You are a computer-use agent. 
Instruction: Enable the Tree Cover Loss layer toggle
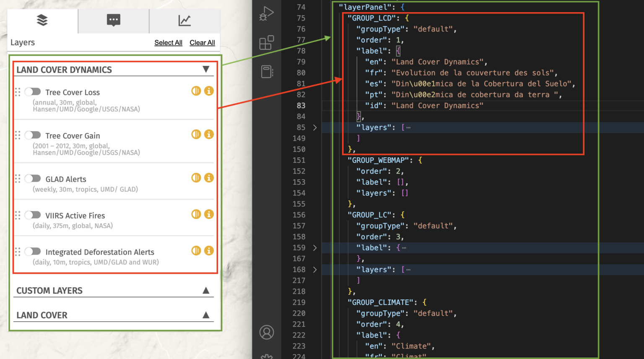(32, 91)
